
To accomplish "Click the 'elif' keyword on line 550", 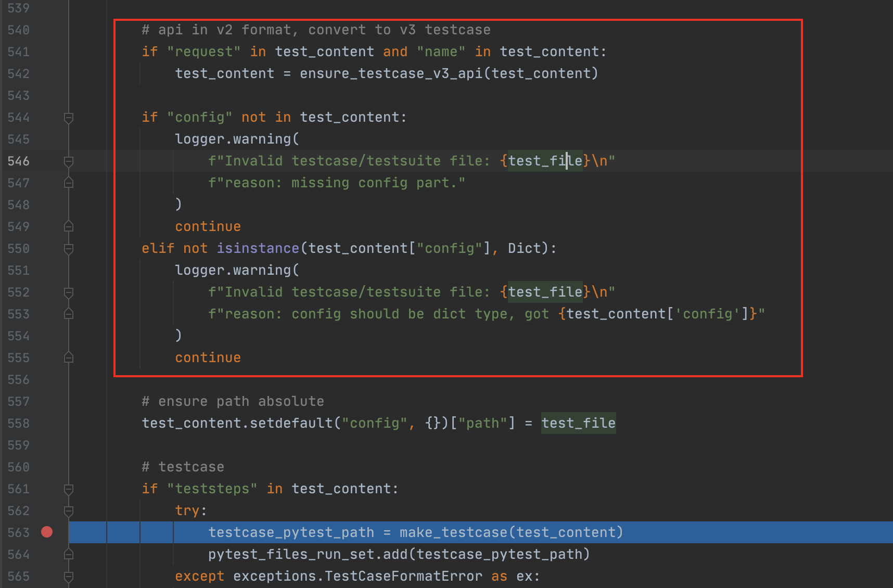I will pyautogui.click(x=158, y=248).
